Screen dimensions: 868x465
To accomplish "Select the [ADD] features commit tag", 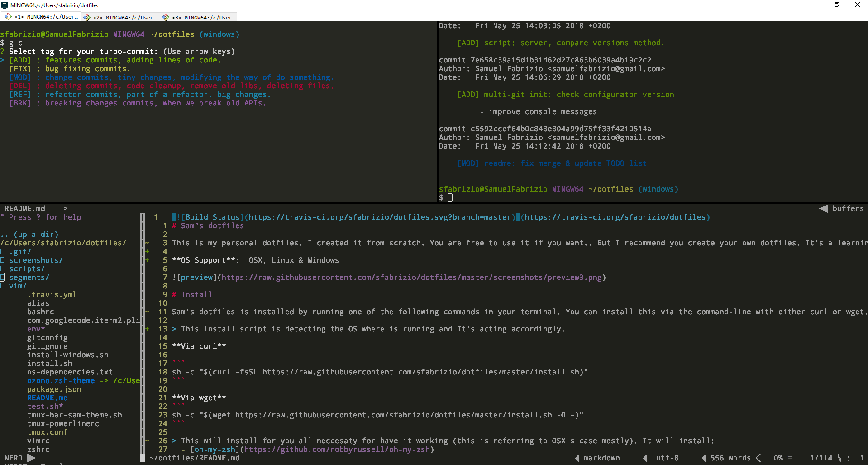I will click(x=115, y=60).
